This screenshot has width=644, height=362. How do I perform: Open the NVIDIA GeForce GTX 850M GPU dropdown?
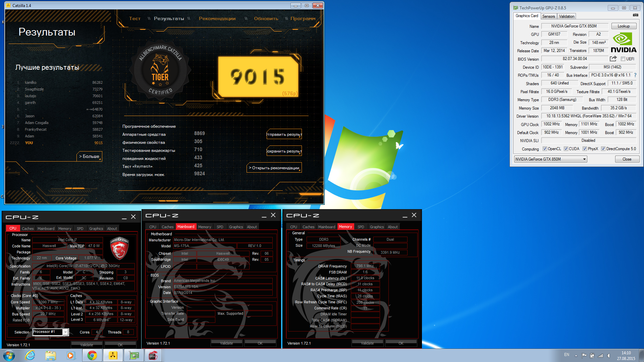click(x=550, y=159)
